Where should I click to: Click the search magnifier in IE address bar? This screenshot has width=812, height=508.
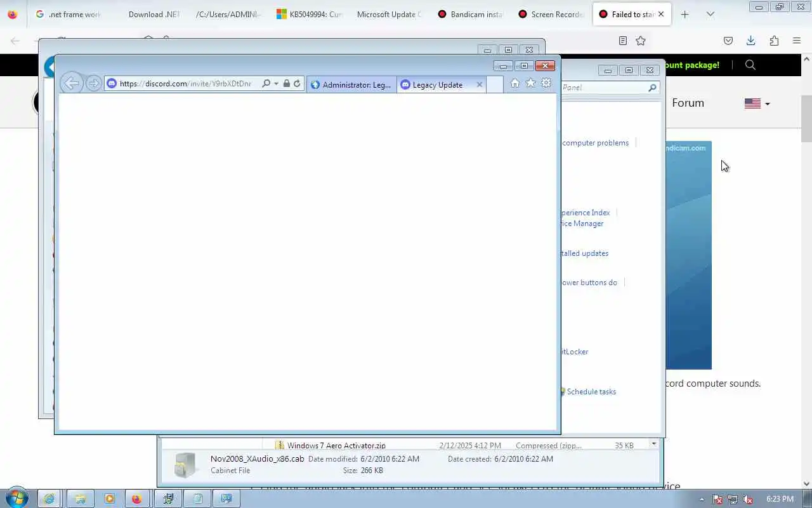(x=266, y=83)
